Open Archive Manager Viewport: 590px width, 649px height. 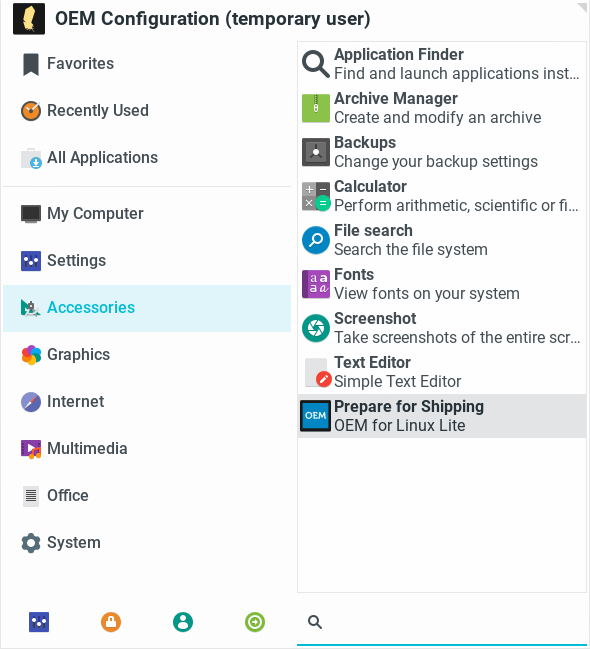pos(442,108)
